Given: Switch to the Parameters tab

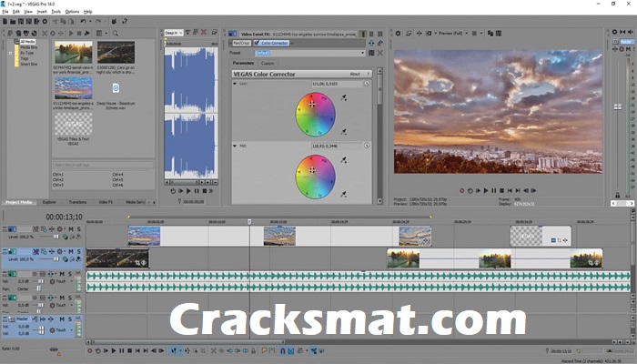Looking at the screenshot, I should (x=243, y=64).
